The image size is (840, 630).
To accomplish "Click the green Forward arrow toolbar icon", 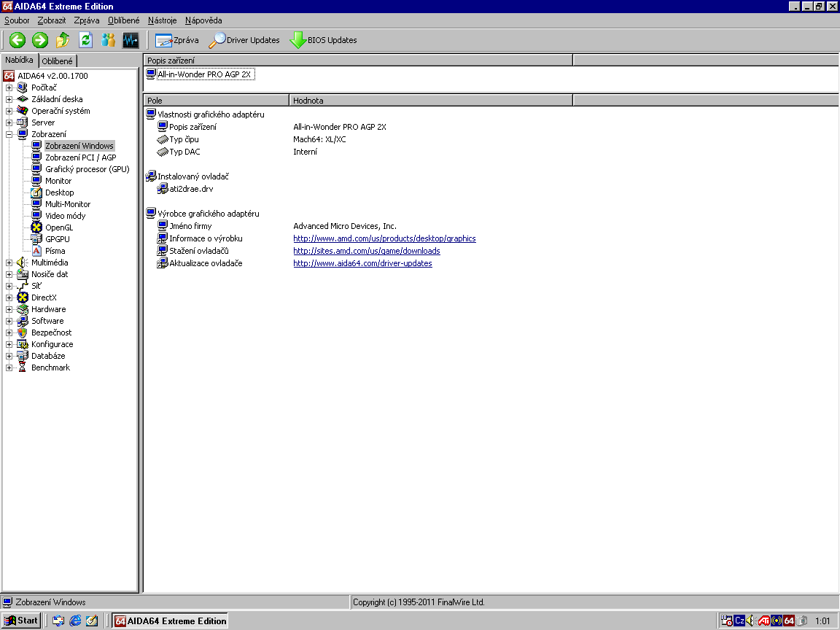I will coord(40,40).
